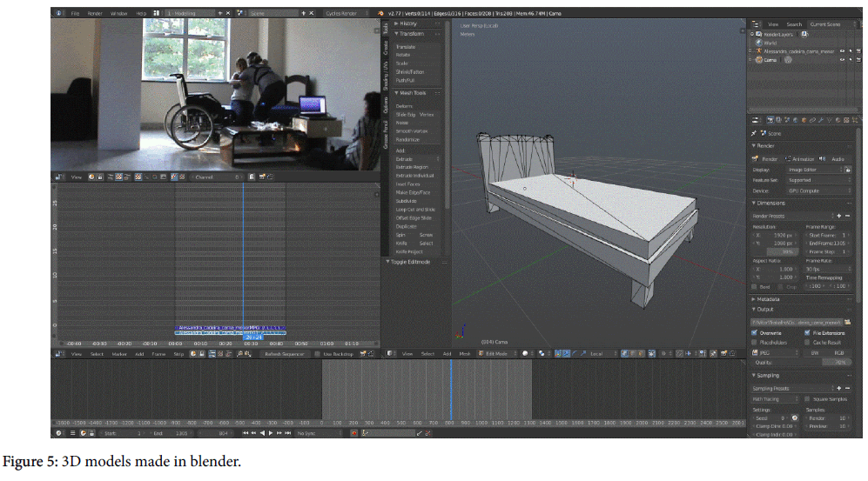Select the Scene properties tab icon
The image size is (868, 481).
(x=787, y=120)
